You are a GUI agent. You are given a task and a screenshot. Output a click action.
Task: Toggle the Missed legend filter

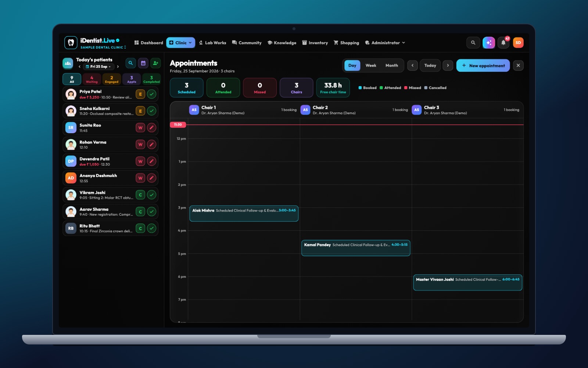(x=413, y=88)
